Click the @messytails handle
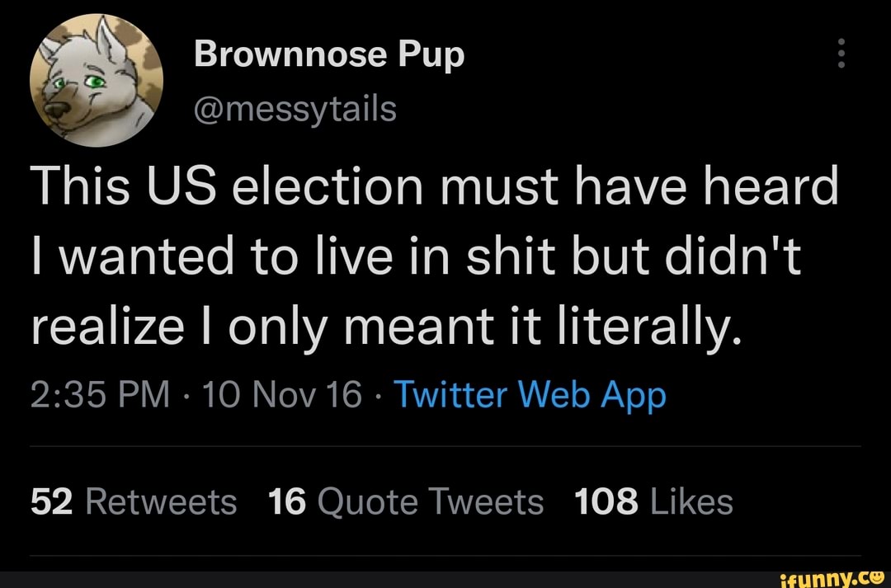 coord(295,108)
